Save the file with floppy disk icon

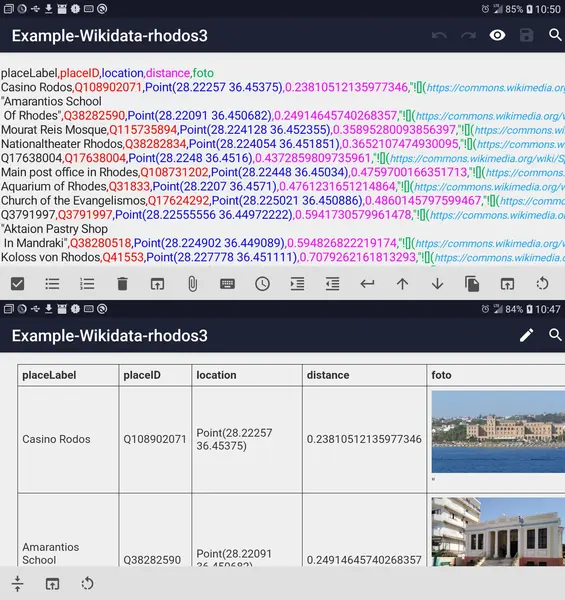pyautogui.click(x=526, y=36)
